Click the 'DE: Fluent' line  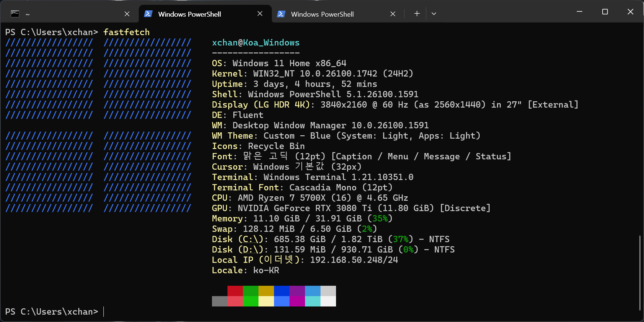[x=238, y=115]
